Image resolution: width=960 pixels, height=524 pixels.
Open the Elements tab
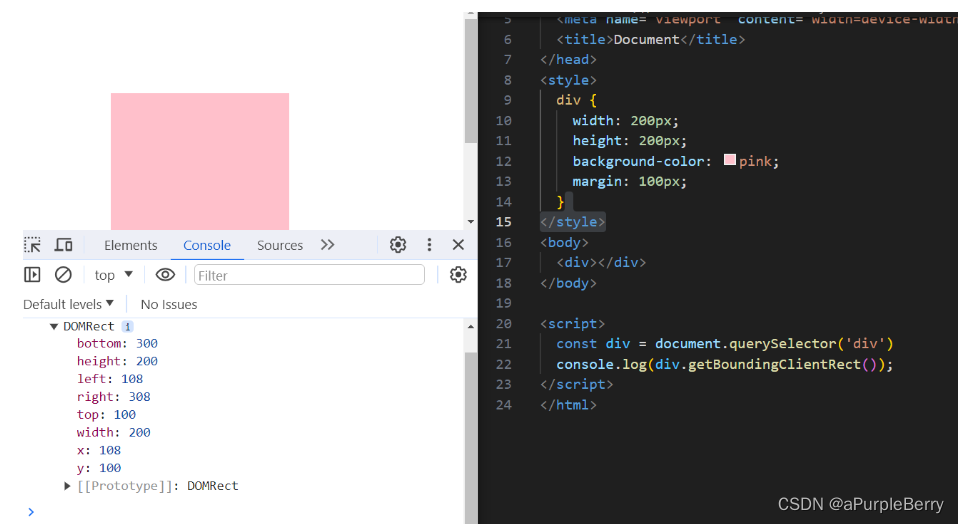(x=130, y=245)
